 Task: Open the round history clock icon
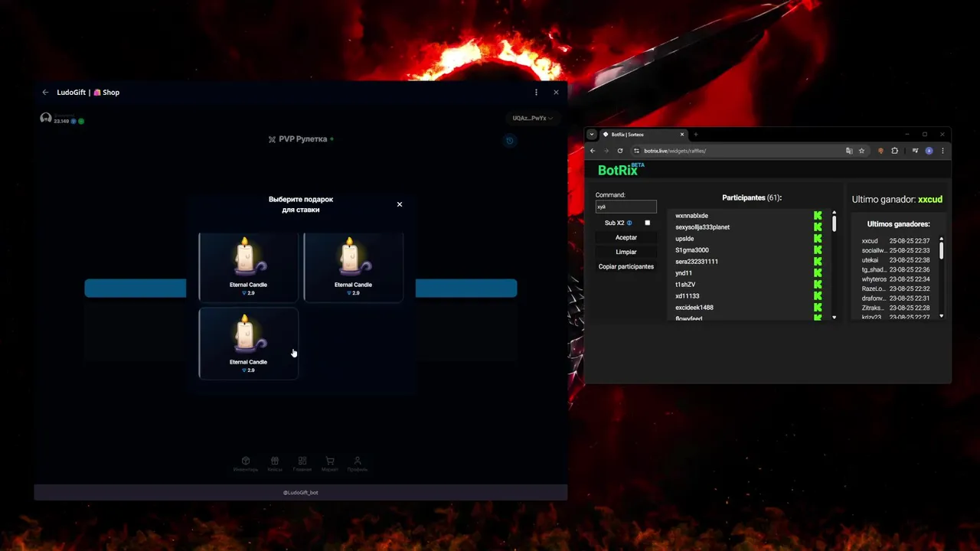coord(509,140)
